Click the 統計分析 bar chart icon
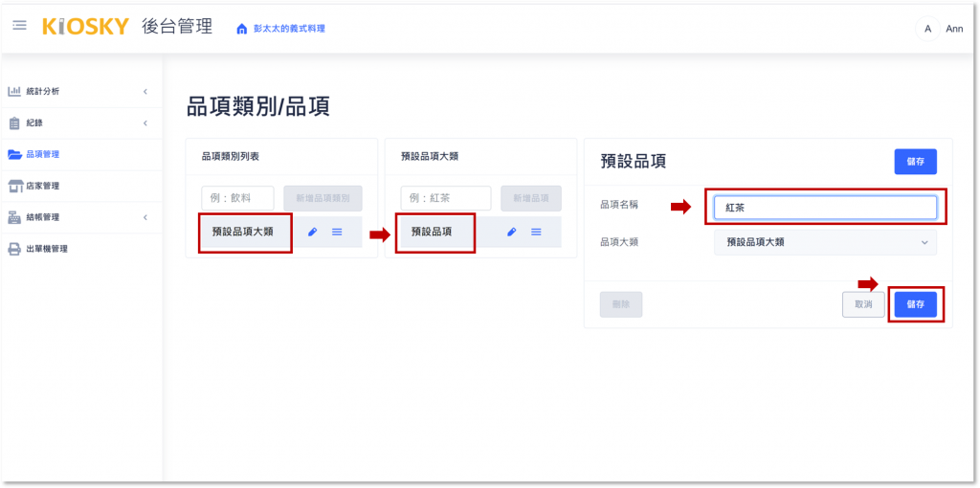The image size is (980, 488). click(14, 91)
